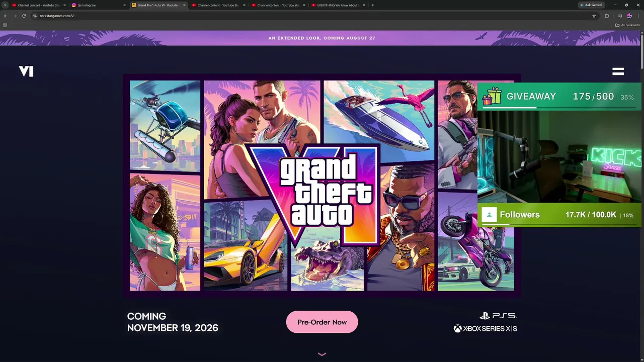The image size is (644, 362).
Task: Click the Rockstar favicon on the active tab
Action: (134, 5)
